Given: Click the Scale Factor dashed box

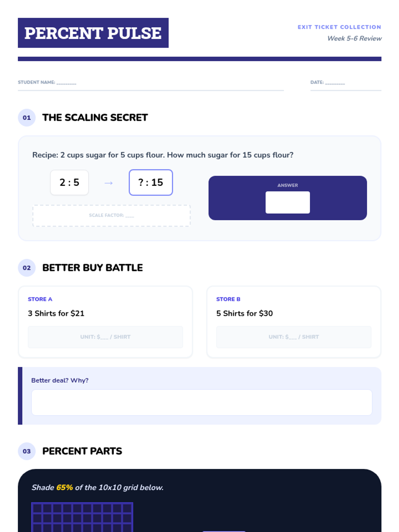Looking at the screenshot, I should (111, 215).
